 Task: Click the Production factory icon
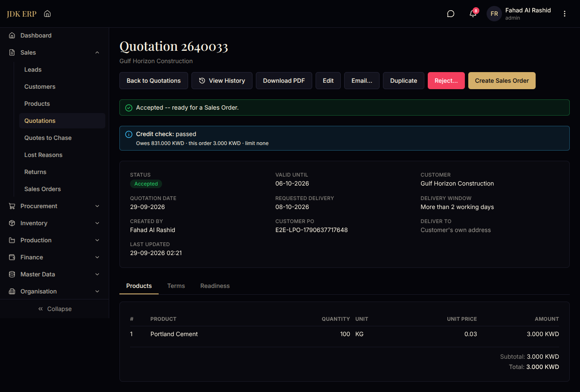coord(12,240)
